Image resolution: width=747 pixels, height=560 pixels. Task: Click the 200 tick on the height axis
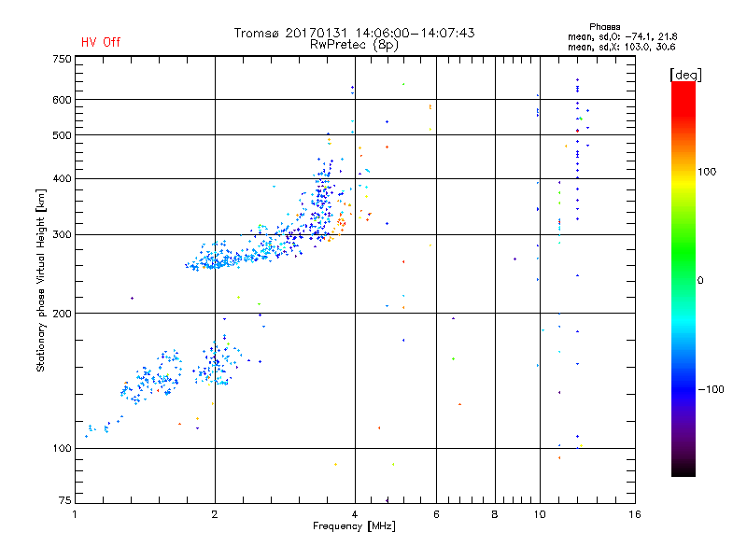tap(63, 314)
